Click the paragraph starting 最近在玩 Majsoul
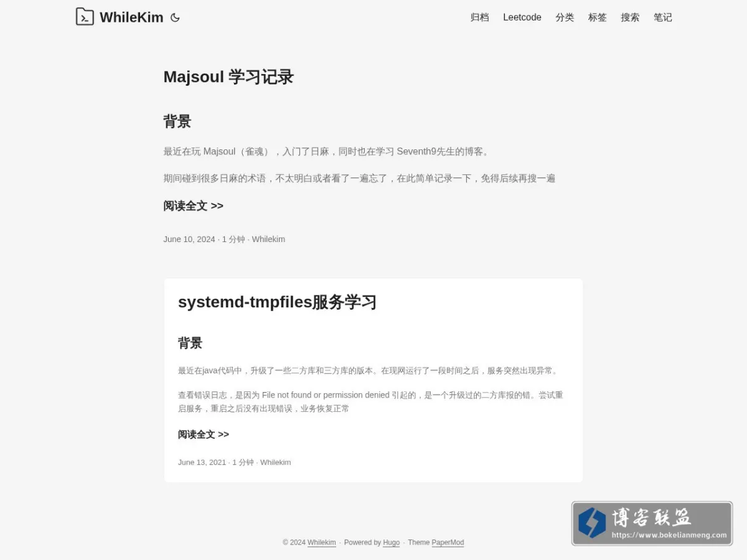The image size is (747, 560). pos(327,152)
